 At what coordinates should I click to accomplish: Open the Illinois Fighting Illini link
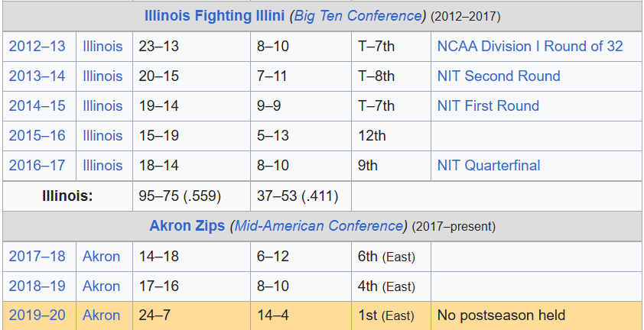pos(214,16)
